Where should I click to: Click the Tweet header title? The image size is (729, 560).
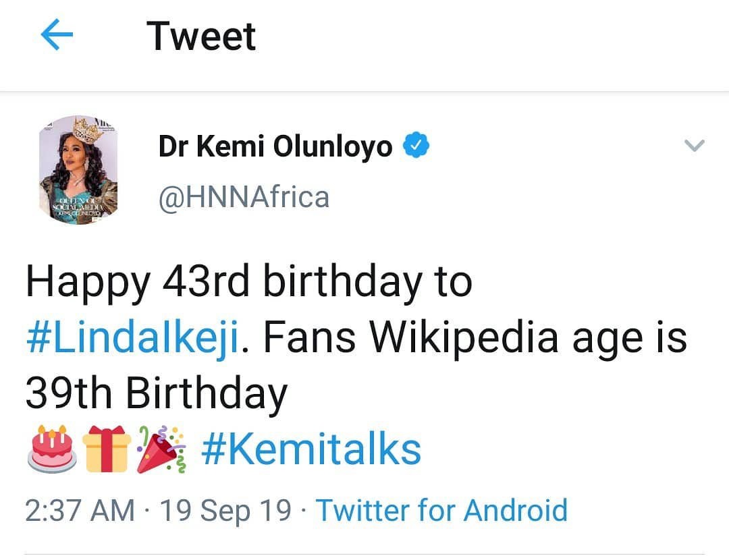(201, 36)
